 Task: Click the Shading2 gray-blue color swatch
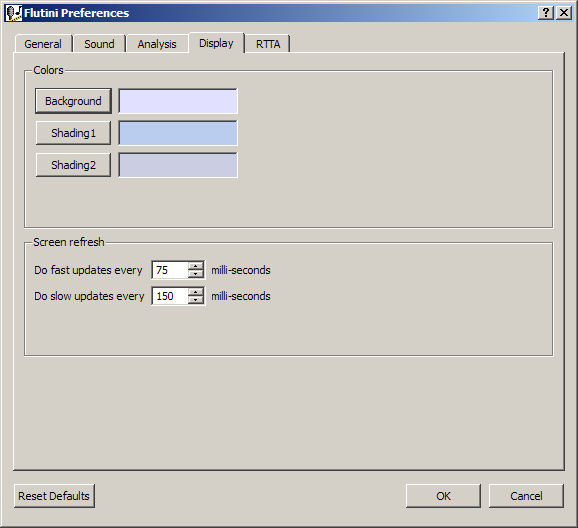tap(178, 165)
